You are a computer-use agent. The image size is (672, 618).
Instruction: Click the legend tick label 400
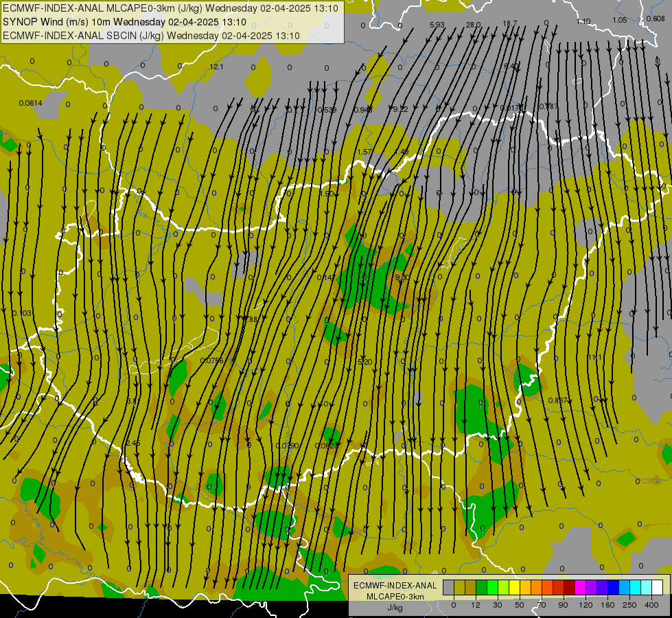point(651,605)
